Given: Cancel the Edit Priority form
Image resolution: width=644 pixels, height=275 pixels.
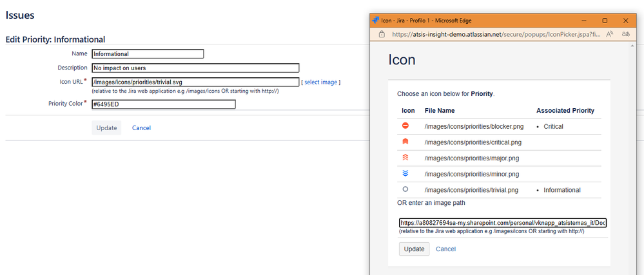Looking at the screenshot, I should [141, 128].
